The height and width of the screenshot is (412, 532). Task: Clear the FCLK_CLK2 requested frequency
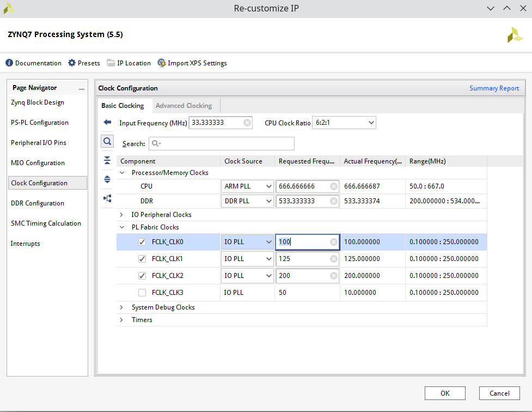tap(334, 275)
